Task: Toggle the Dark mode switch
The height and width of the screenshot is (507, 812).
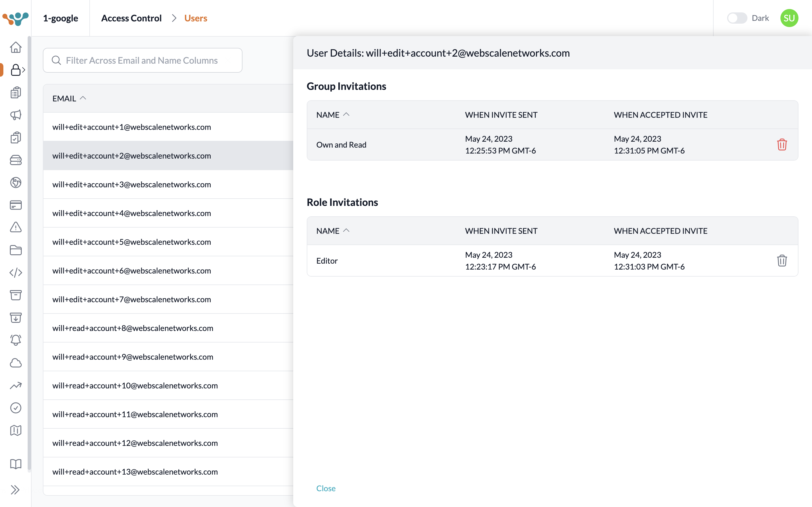Action: [x=737, y=18]
